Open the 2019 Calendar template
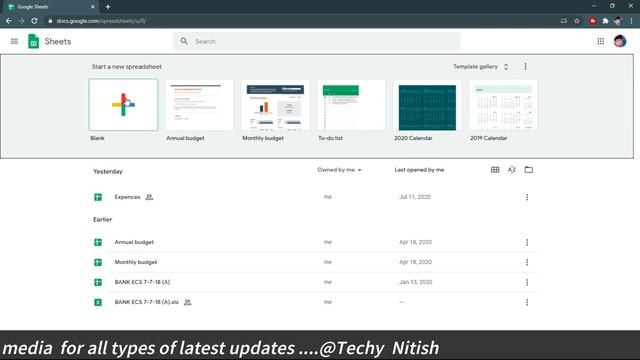This screenshot has height=360, width=640. [503, 105]
